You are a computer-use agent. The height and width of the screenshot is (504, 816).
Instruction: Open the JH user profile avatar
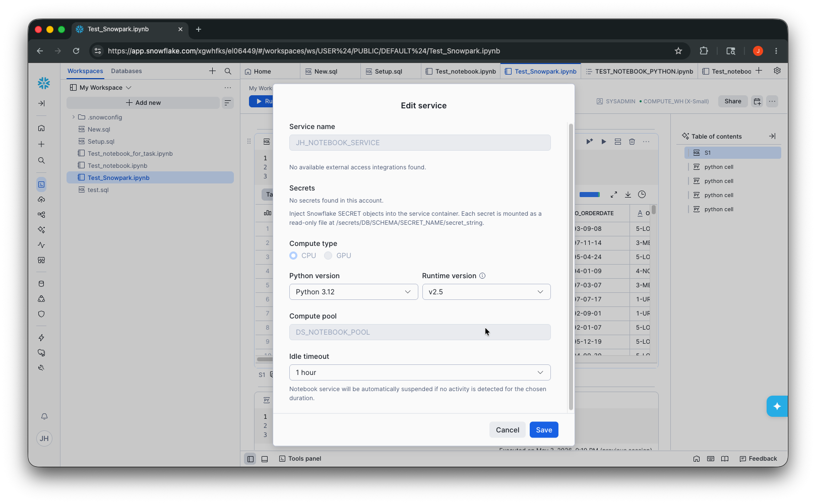tap(44, 438)
